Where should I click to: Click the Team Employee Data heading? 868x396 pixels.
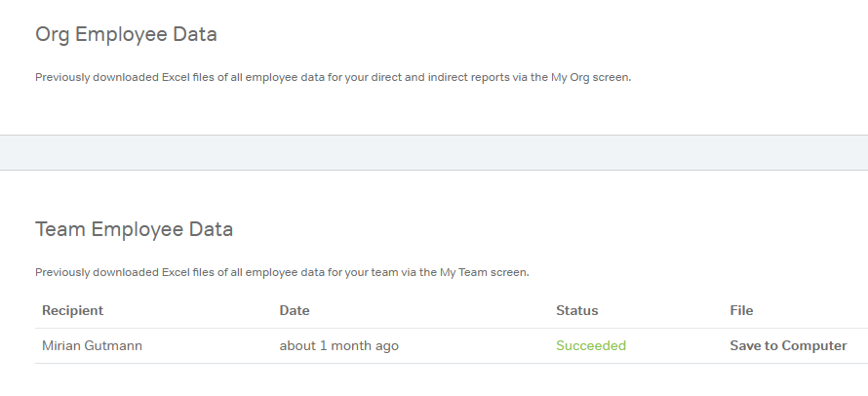pos(134,229)
